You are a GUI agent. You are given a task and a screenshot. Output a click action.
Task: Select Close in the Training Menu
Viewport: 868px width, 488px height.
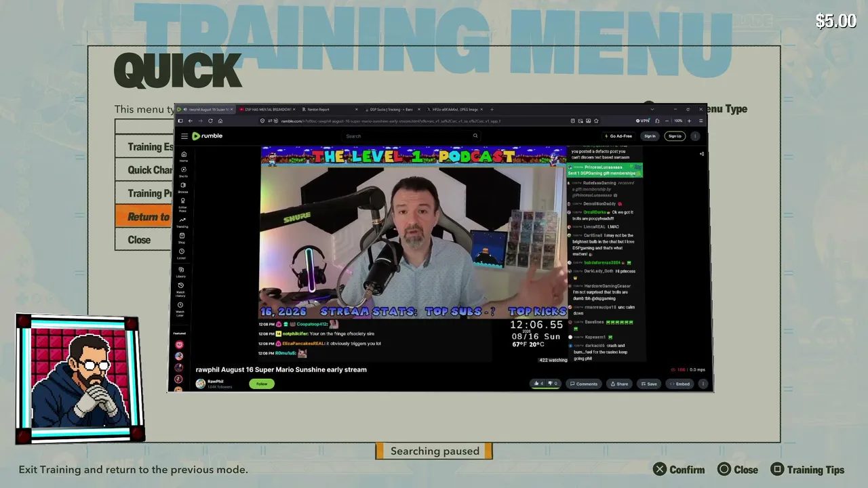click(144, 240)
